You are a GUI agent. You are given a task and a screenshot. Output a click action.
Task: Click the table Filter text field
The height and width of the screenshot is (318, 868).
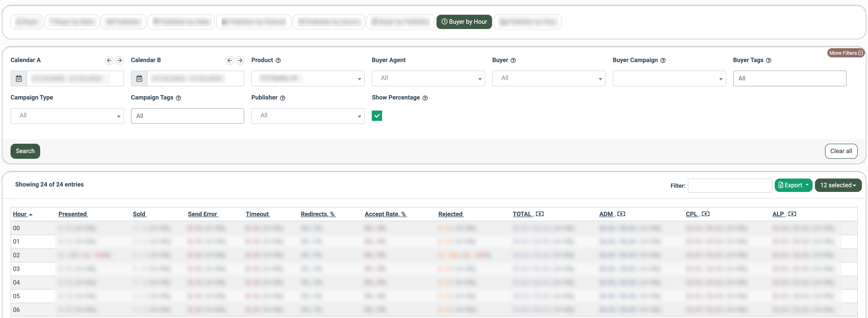[729, 186]
